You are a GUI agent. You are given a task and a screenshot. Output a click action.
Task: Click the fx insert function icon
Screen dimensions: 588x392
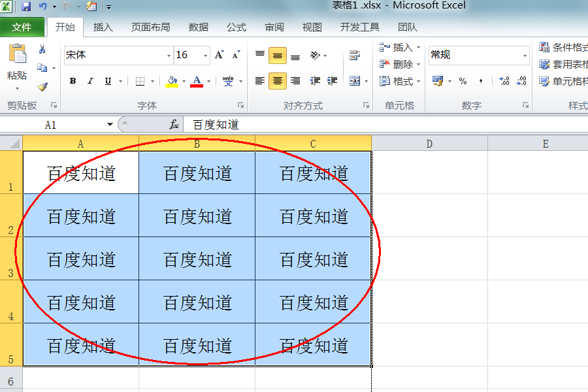pyautogui.click(x=174, y=125)
